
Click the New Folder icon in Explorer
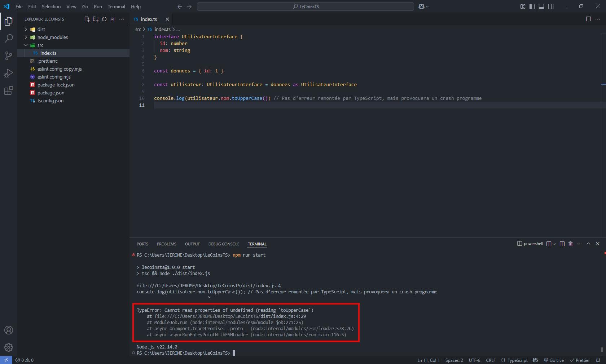pyautogui.click(x=96, y=19)
